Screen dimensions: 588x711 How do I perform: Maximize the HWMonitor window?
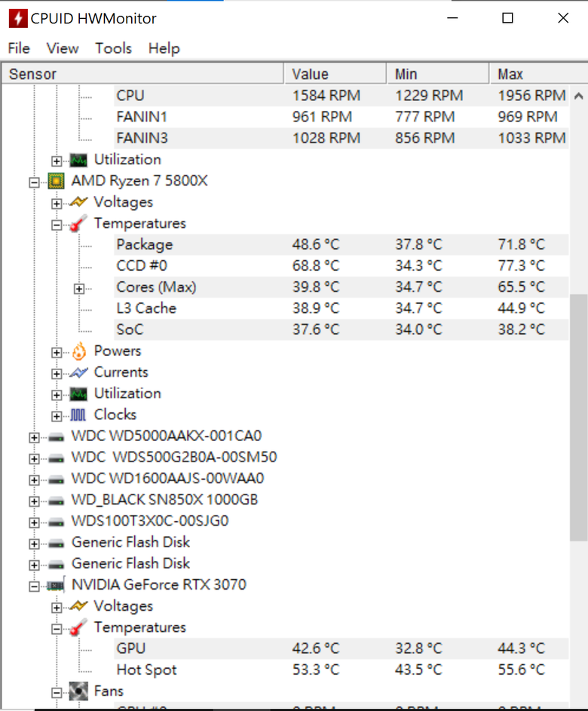[x=508, y=18]
